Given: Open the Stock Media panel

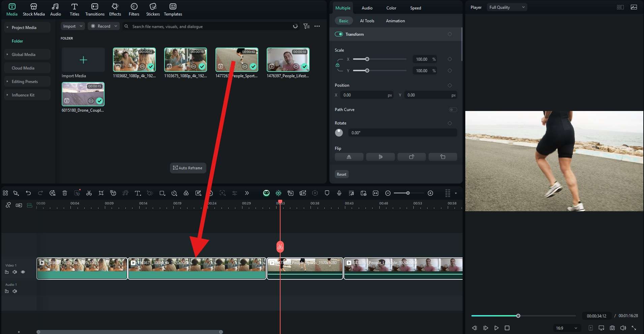Looking at the screenshot, I should (x=33, y=9).
